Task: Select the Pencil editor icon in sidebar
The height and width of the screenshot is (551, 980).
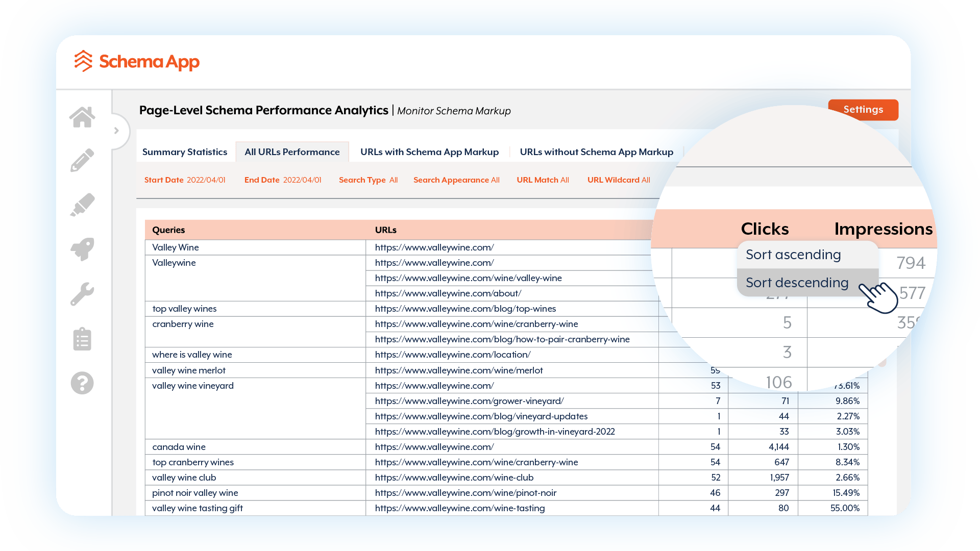Action: click(82, 160)
